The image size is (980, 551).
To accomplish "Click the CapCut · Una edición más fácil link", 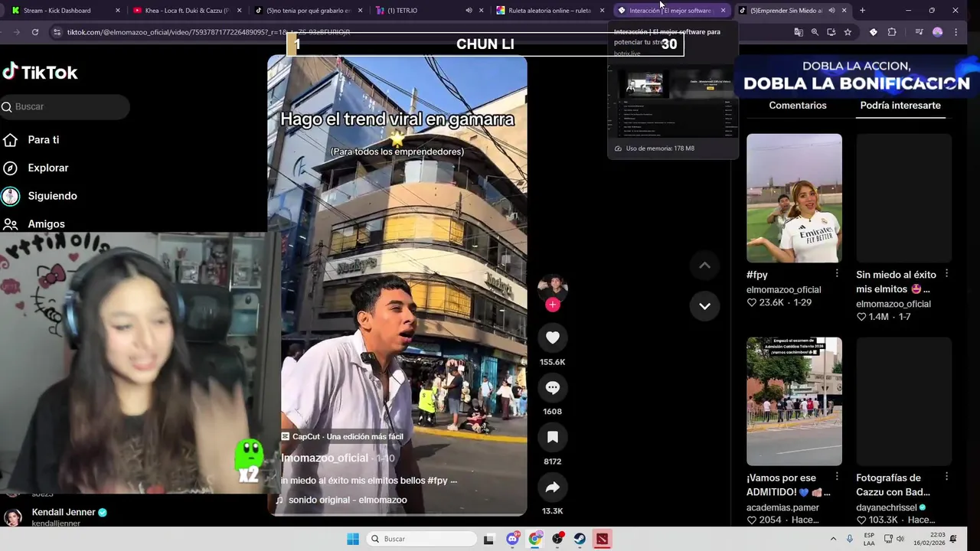I will click(x=341, y=436).
